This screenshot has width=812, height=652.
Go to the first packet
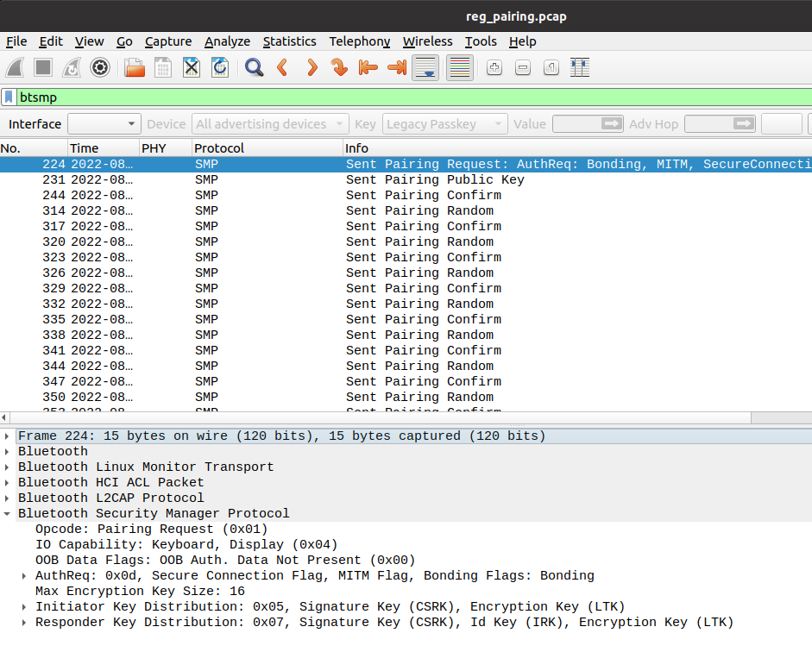(x=368, y=67)
